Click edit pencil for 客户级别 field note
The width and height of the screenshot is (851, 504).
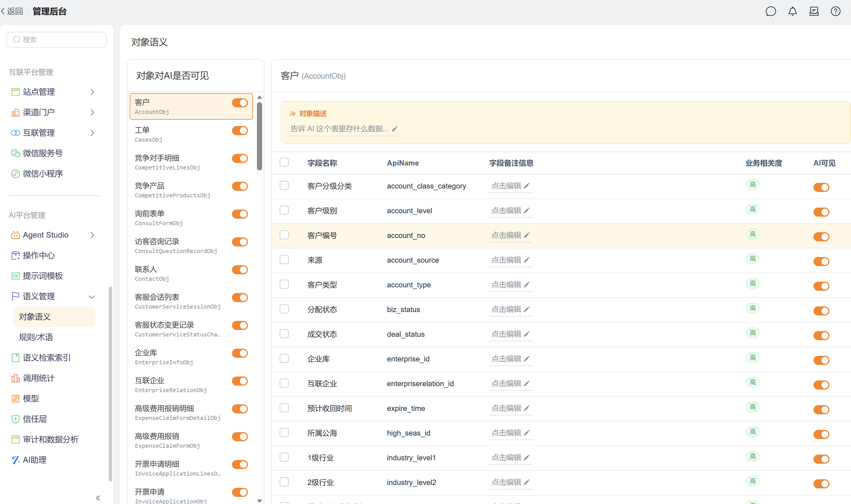pyautogui.click(x=527, y=211)
